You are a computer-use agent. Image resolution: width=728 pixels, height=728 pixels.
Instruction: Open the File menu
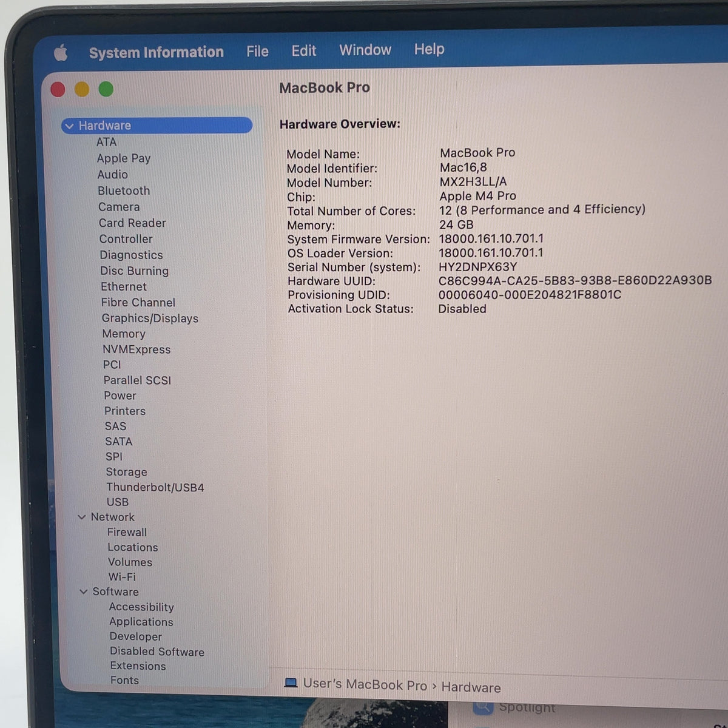point(257,52)
